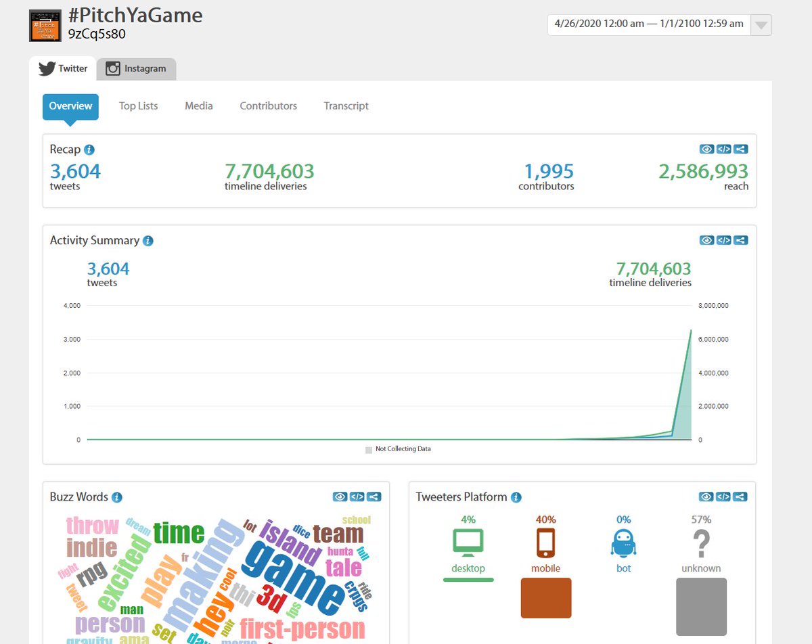The width and height of the screenshot is (812, 644).
Task: Open the Contributors tab
Action: coord(268,106)
